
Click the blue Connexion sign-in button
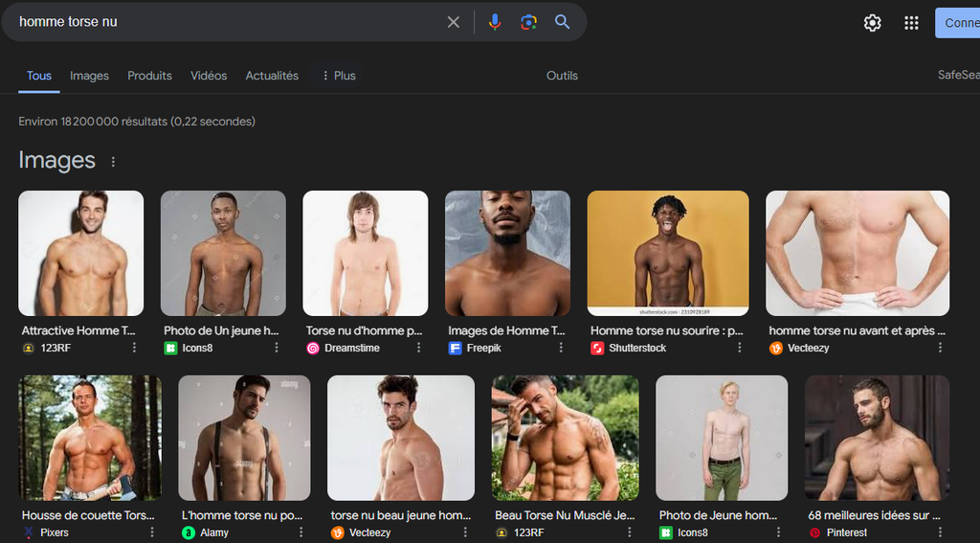pyautogui.click(x=957, y=23)
